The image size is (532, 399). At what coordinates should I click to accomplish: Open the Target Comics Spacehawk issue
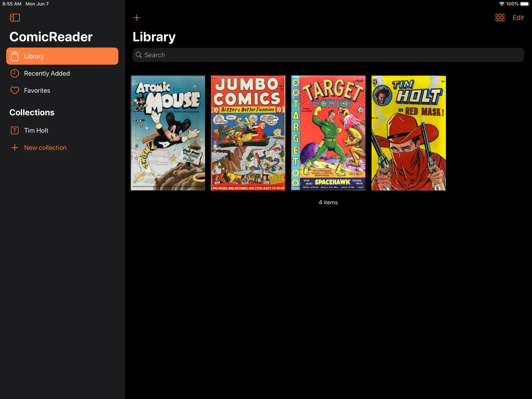pyautogui.click(x=328, y=133)
